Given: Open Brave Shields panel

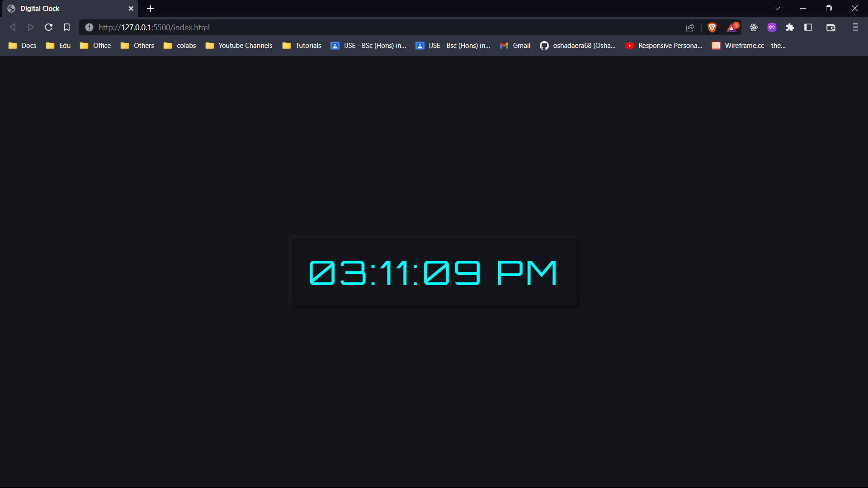Looking at the screenshot, I should click(712, 27).
